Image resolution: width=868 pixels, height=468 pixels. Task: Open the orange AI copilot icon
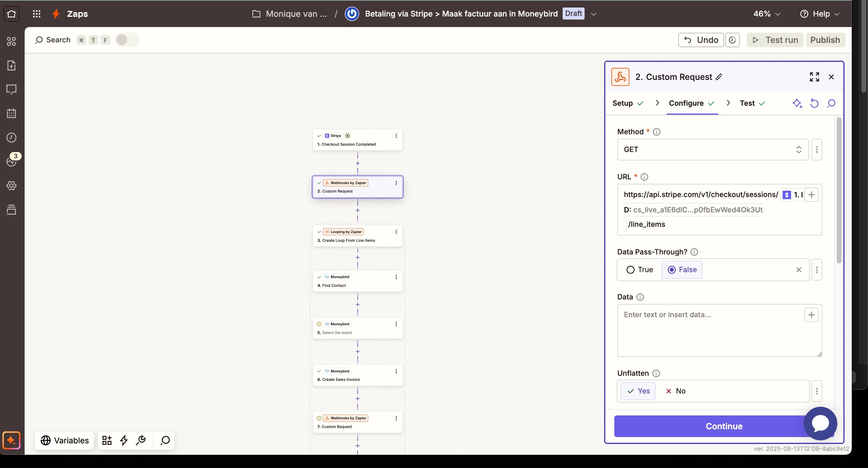click(x=11, y=440)
